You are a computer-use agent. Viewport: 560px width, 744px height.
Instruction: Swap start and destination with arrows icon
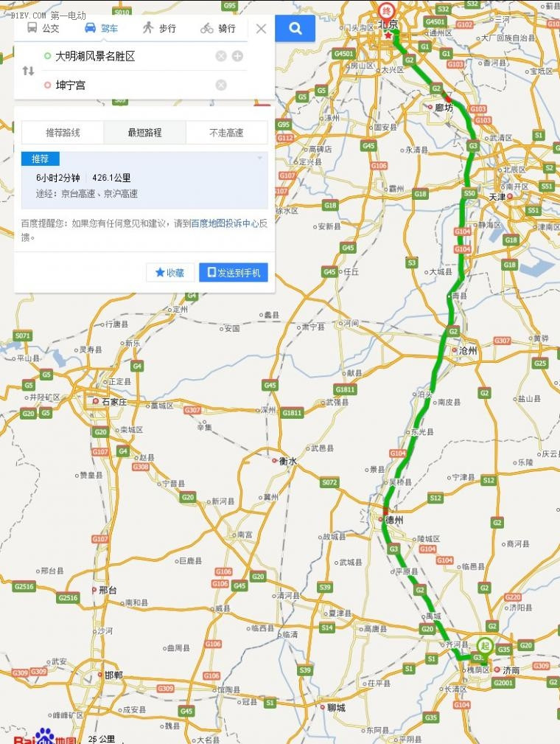pos(29,71)
